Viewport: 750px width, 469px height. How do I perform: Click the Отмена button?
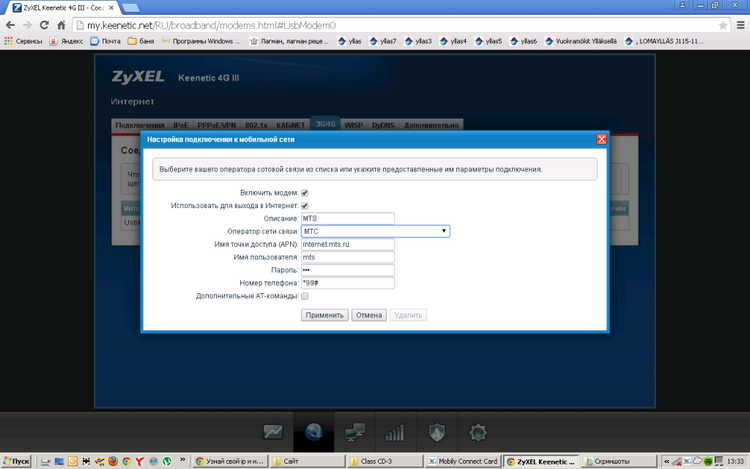[x=369, y=315]
